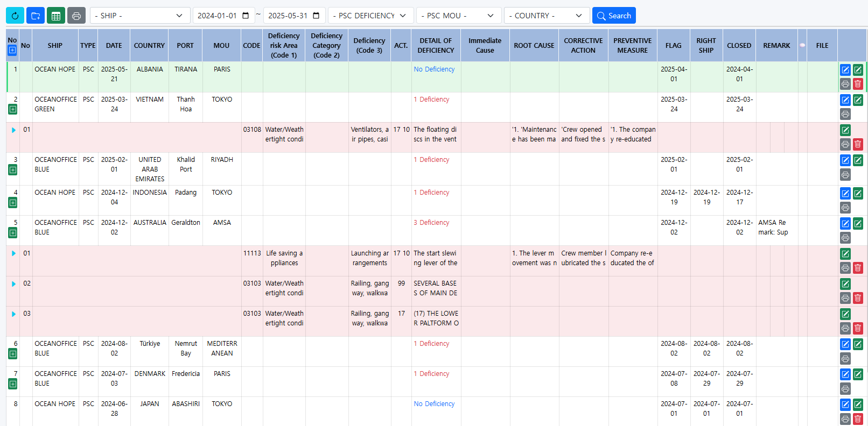Print the OCEANOFFICE BLUE Riyadh record

[845, 175]
